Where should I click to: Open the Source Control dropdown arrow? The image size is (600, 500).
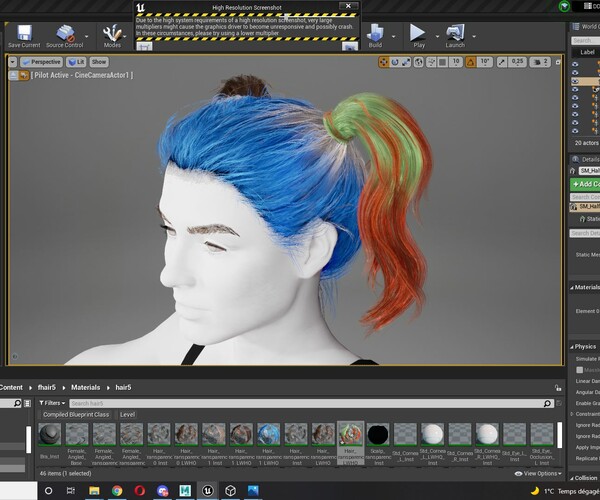[x=86, y=37]
